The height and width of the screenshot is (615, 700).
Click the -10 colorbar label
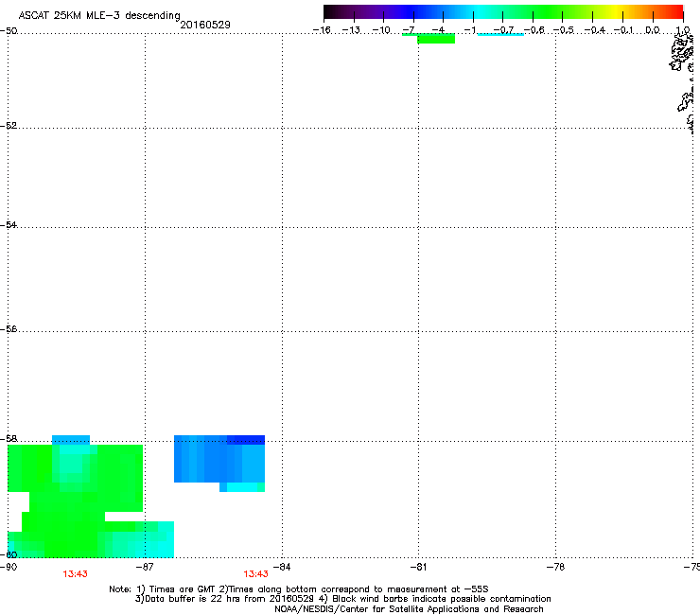pos(381,30)
